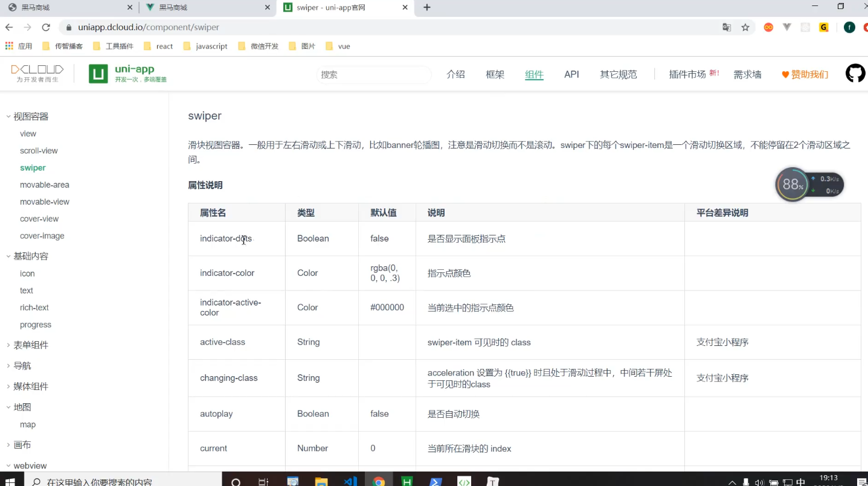Click the red infinity extension icon

click(768, 27)
